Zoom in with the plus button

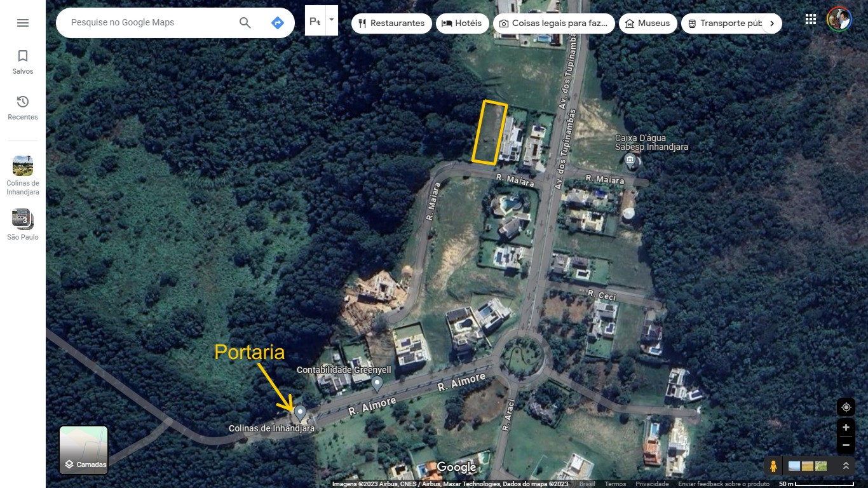click(x=846, y=428)
